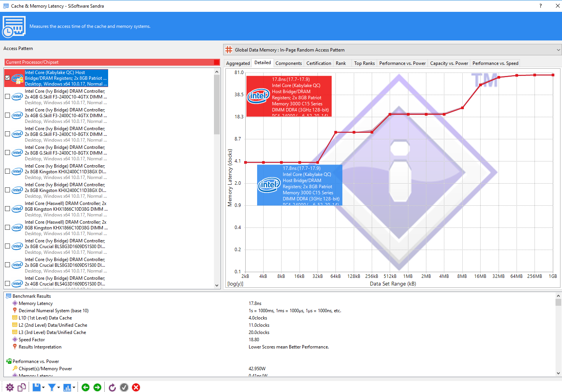Click the red swatch in Current Processor/Chipset bar
The width and height of the screenshot is (562, 392).
point(217,62)
